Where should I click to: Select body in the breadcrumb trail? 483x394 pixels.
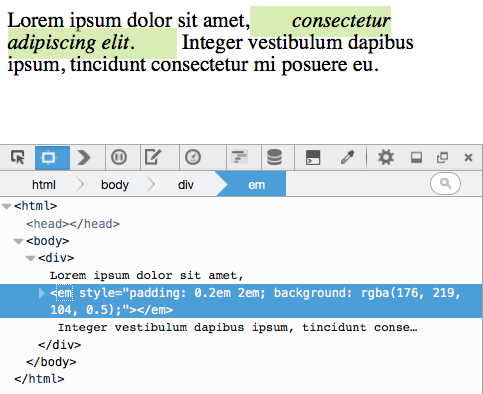115,185
